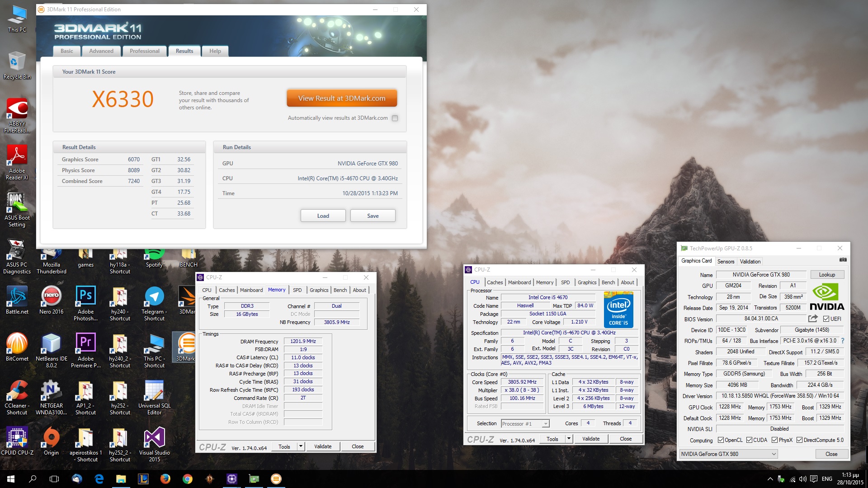Open Firefox from the taskbar
The height and width of the screenshot is (488, 868).
click(x=165, y=479)
